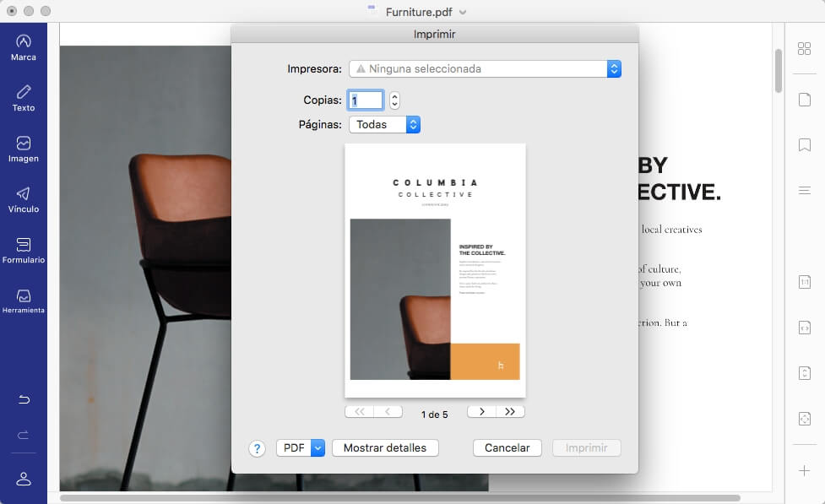Open the bookmarks panel
Image resolution: width=825 pixels, height=504 pixels.
pyautogui.click(x=803, y=145)
